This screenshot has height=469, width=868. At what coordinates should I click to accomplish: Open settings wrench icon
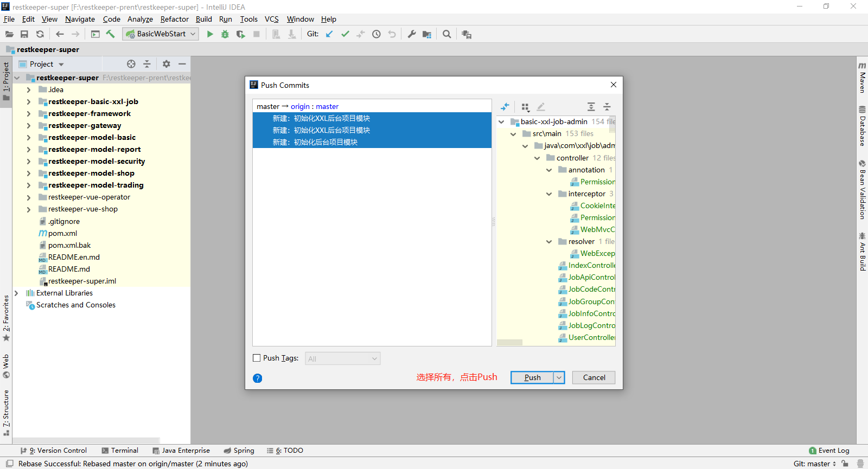pyautogui.click(x=412, y=34)
